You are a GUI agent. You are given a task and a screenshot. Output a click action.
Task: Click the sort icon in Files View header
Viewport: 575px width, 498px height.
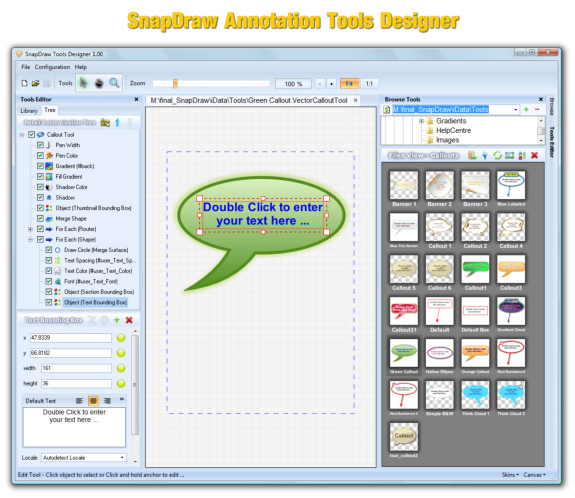(522, 155)
